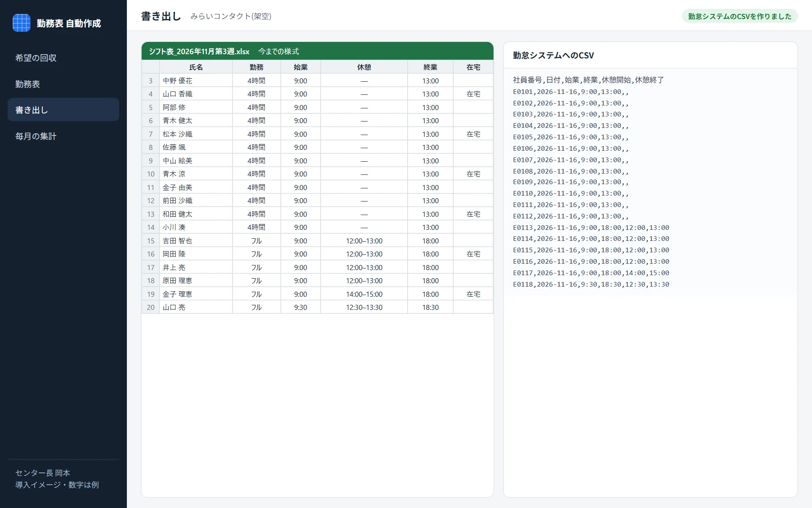Click the 終業 column header
The image size is (812, 508).
tap(431, 67)
